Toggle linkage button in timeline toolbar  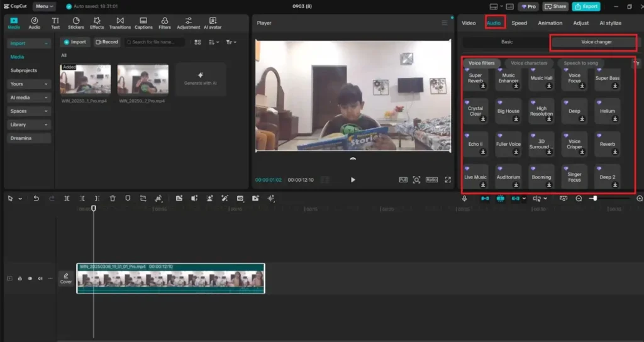[516, 198]
